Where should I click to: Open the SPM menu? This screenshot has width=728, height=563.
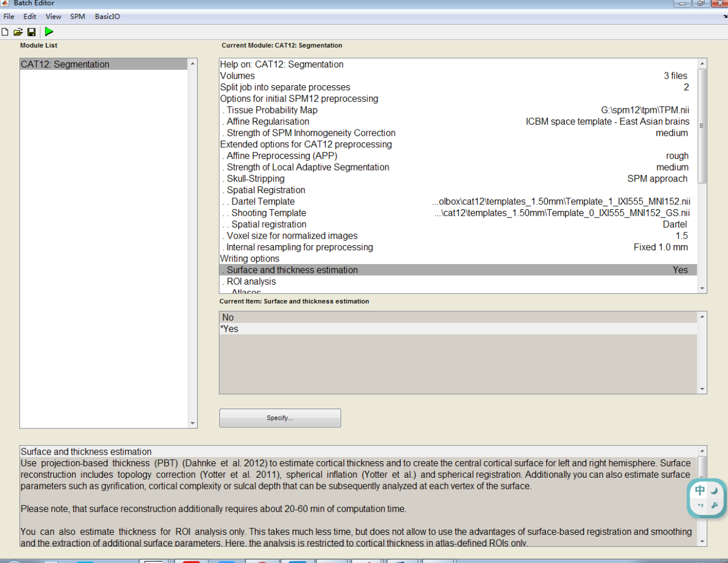click(78, 17)
